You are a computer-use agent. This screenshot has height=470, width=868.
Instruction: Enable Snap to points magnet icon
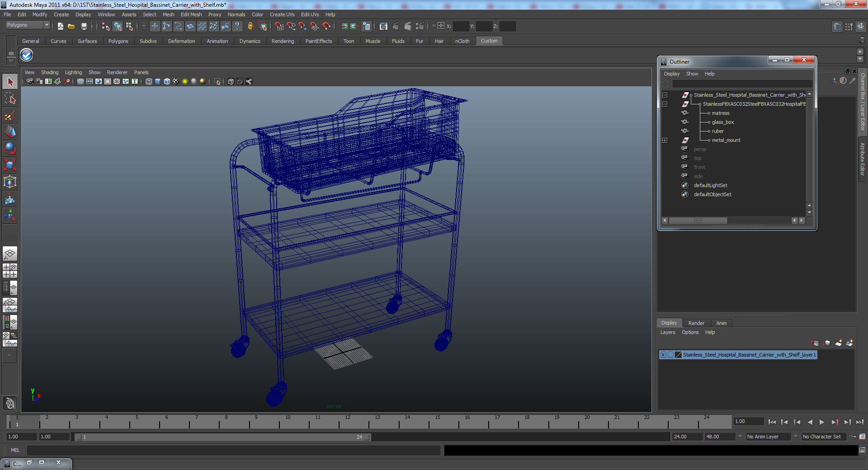coord(303,26)
